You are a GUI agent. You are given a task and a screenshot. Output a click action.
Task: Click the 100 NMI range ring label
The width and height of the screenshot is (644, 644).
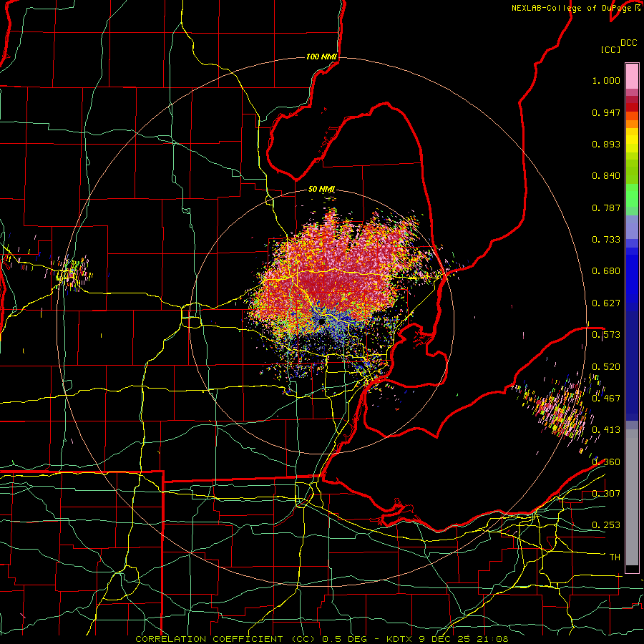click(x=321, y=57)
